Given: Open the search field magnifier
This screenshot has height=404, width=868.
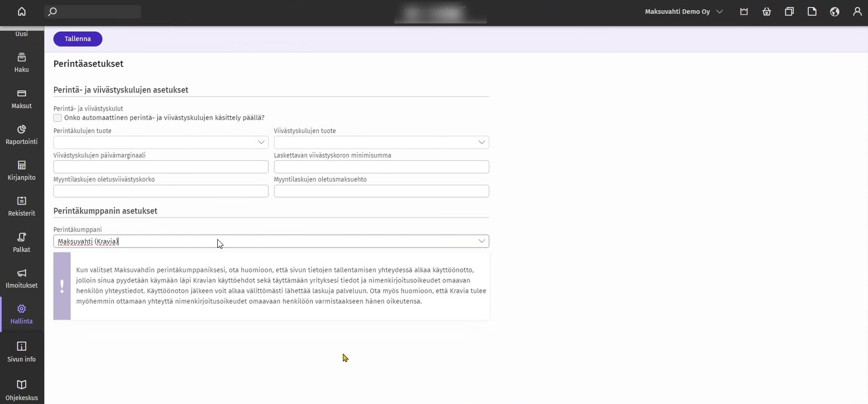Looking at the screenshot, I should (x=52, y=11).
